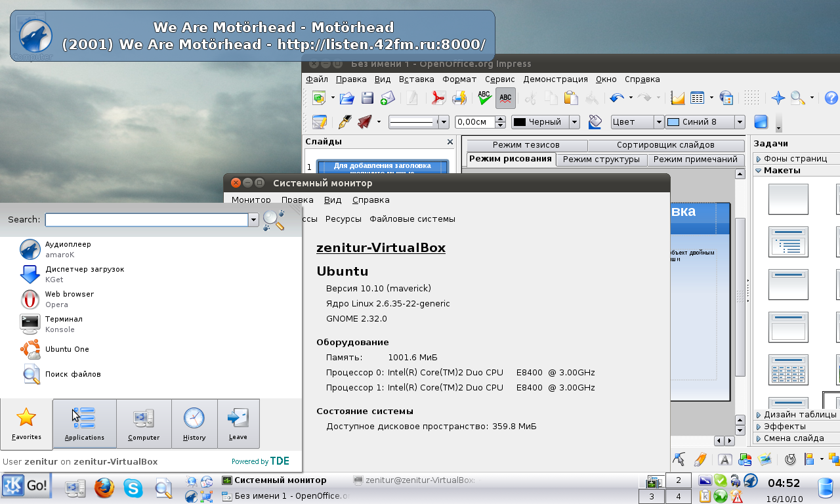Close the Слайды panel

[x=450, y=142]
